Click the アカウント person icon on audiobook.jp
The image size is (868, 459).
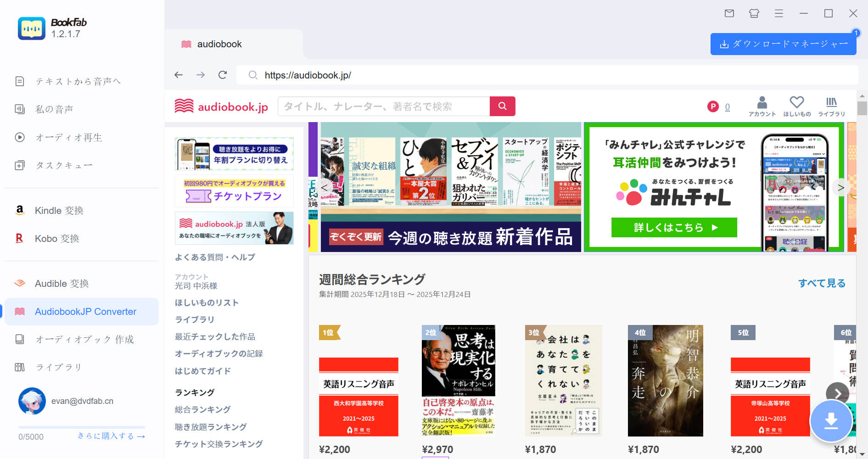pyautogui.click(x=762, y=106)
